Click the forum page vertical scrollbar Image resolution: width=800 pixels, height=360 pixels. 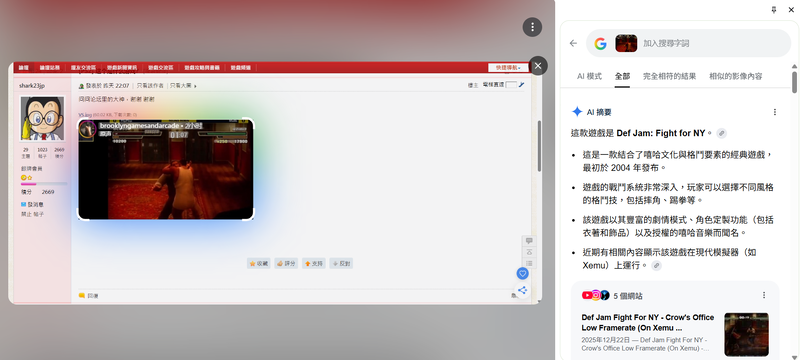pyautogui.click(x=539, y=146)
